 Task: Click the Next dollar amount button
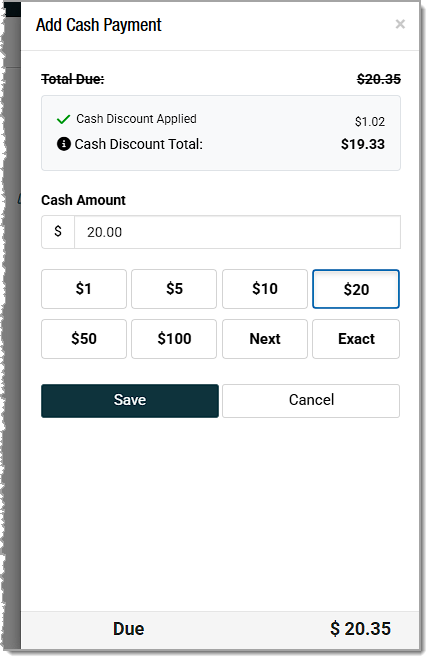[x=265, y=339]
